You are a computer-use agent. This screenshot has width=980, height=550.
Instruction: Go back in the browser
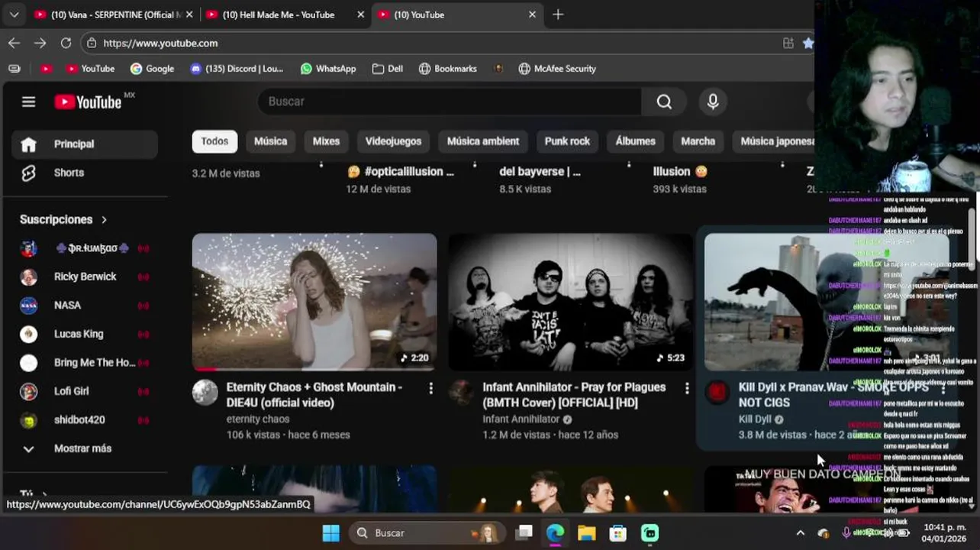point(14,43)
